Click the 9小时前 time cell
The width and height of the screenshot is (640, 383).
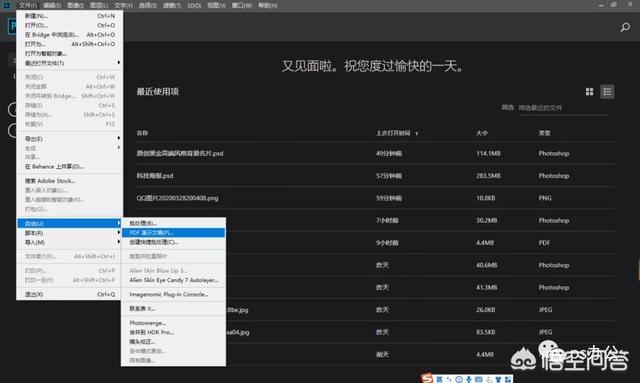(x=387, y=243)
